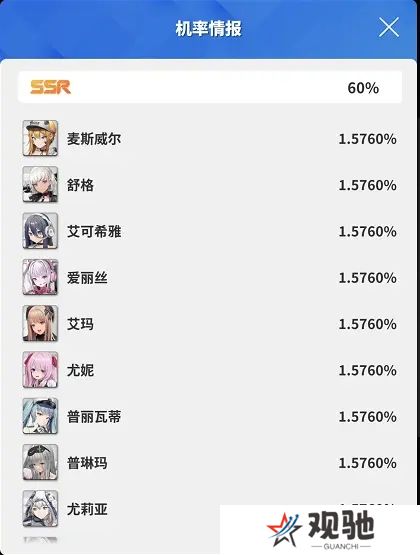Click 1.5760% rate beside 爱丽丝

pyautogui.click(x=367, y=278)
